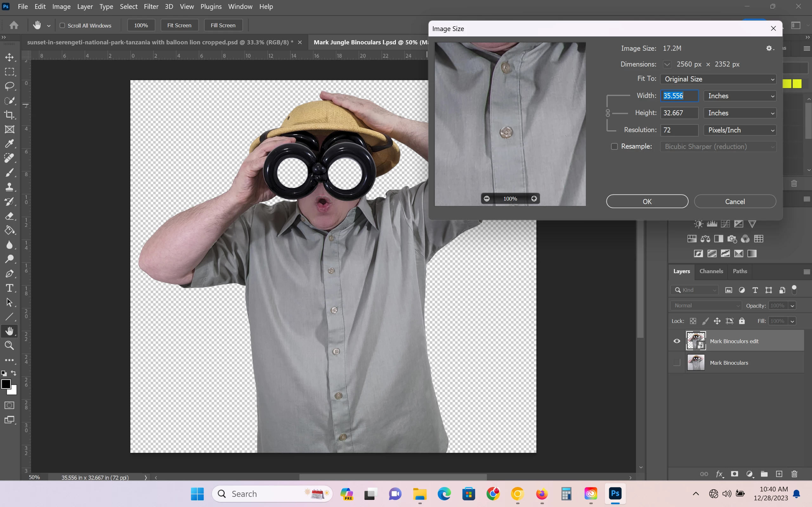Open the Resolution Pixels/Inch dropdown

click(x=740, y=130)
